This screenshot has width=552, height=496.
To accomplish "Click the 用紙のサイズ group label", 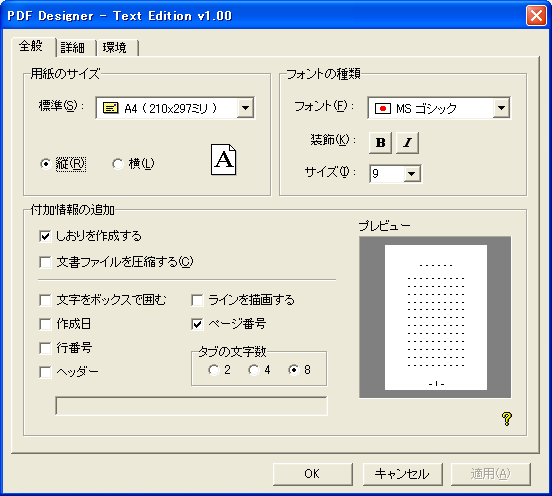I will point(65,74).
